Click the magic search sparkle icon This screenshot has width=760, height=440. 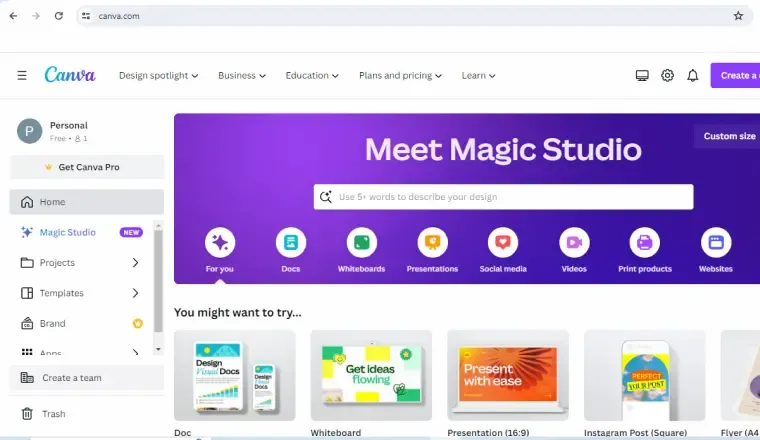pos(326,197)
